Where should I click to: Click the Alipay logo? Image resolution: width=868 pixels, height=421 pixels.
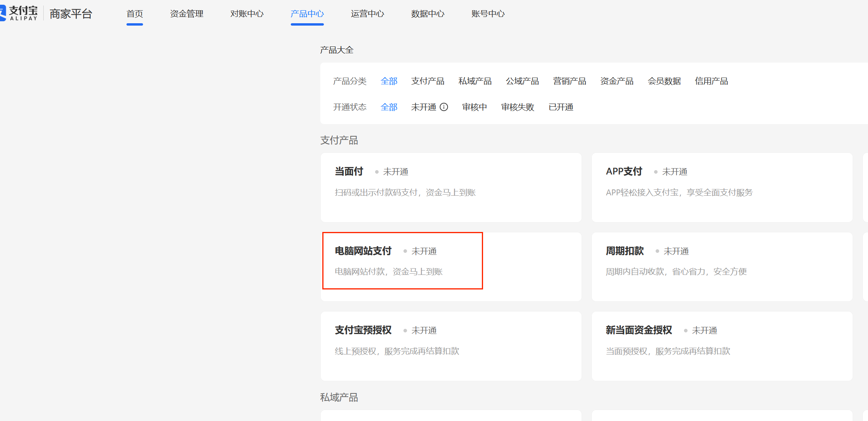point(20,13)
